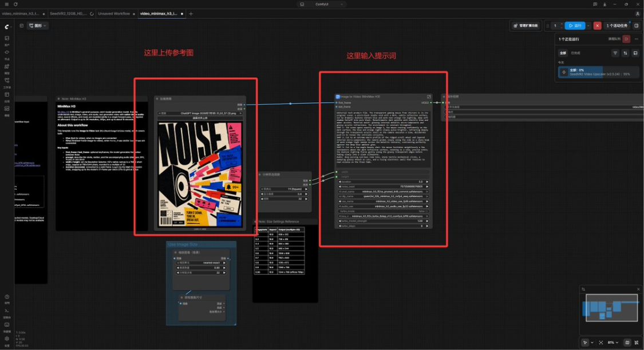
Task: Open the vae_name model dropdown
Action: pos(383,201)
